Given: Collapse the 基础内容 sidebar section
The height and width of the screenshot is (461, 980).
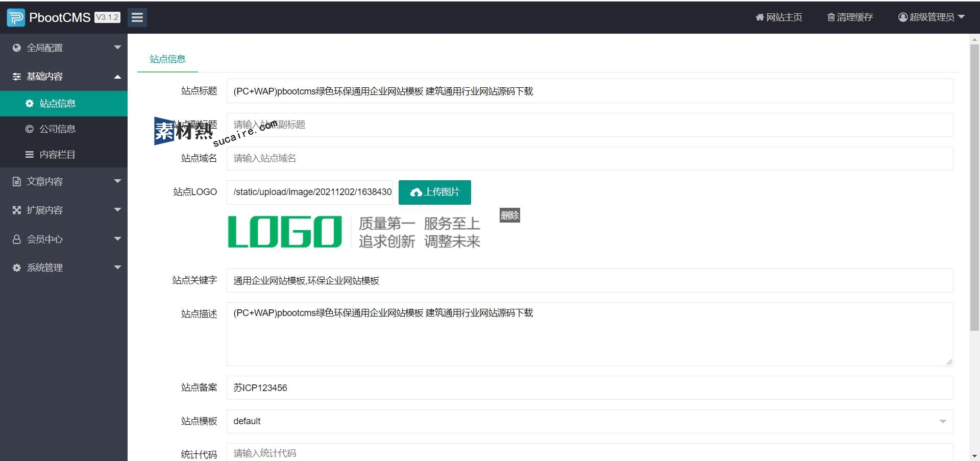Looking at the screenshot, I should (117, 77).
